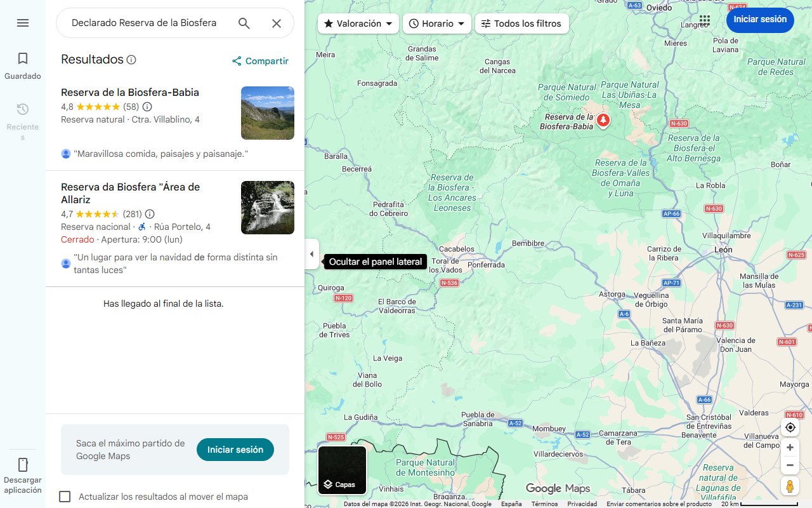Screen dimensions: 812x508
Task: Click the wheelchair accessibility icon in Allariz listing
Action: click(141, 227)
